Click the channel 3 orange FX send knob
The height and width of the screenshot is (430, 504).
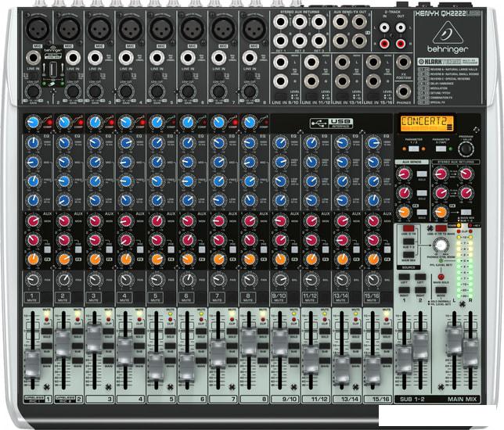click(x=95, y=257)
